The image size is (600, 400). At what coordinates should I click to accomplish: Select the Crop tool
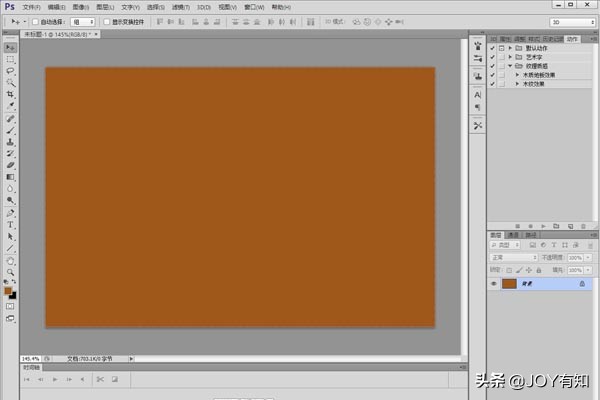(x=10, y=94)
